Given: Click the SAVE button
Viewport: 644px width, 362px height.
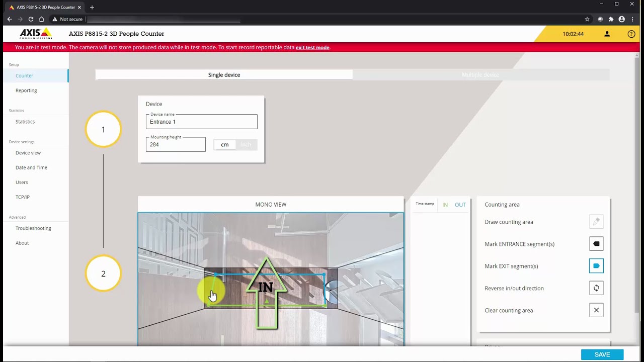Looking at the screenshot, I should 602,354.
